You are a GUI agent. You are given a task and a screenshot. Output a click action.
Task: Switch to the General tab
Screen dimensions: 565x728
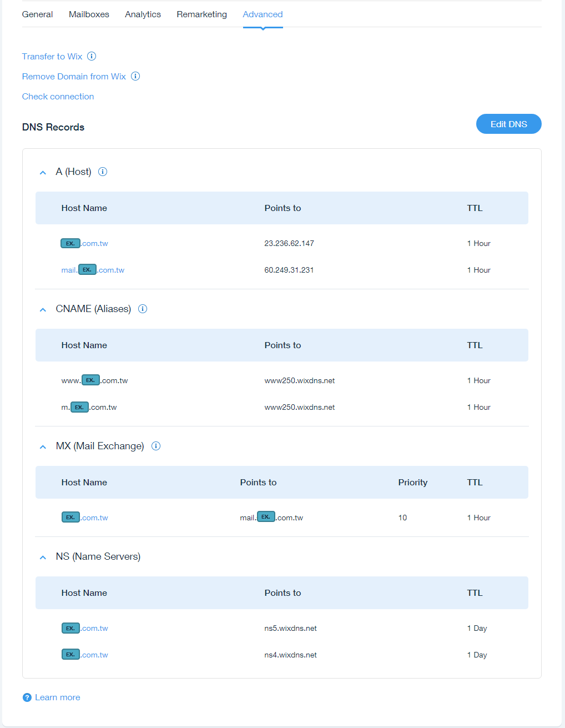(x=38, y=14)
